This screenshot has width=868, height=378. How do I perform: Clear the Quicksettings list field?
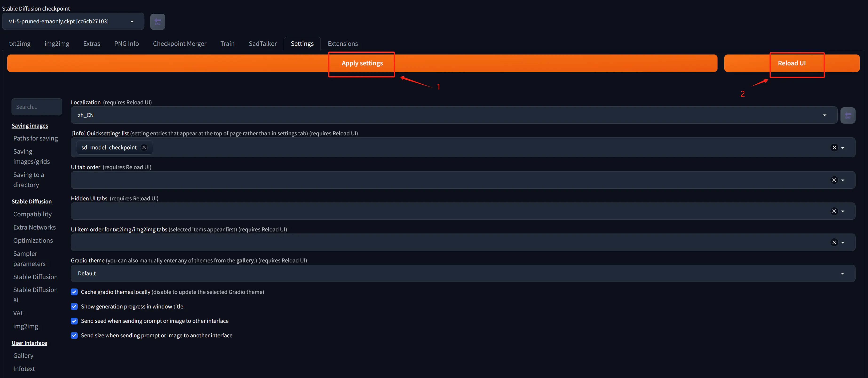click(834, 148)
